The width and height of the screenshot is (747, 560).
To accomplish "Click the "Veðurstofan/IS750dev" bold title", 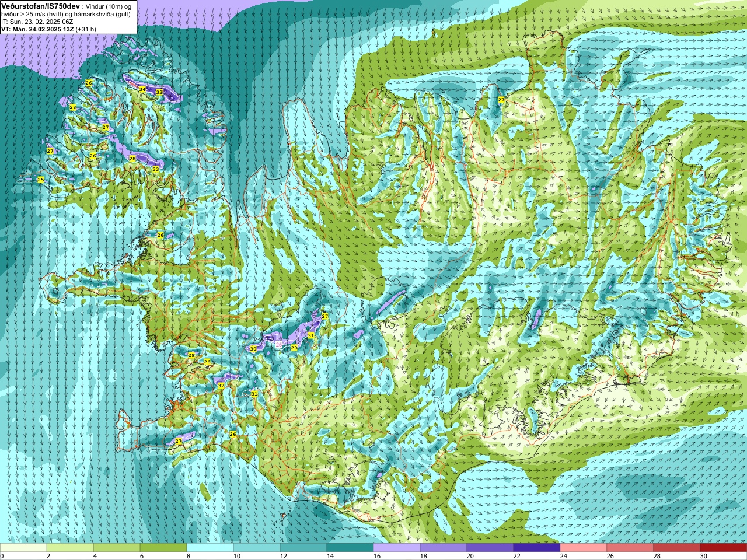I will pos(40,6).
